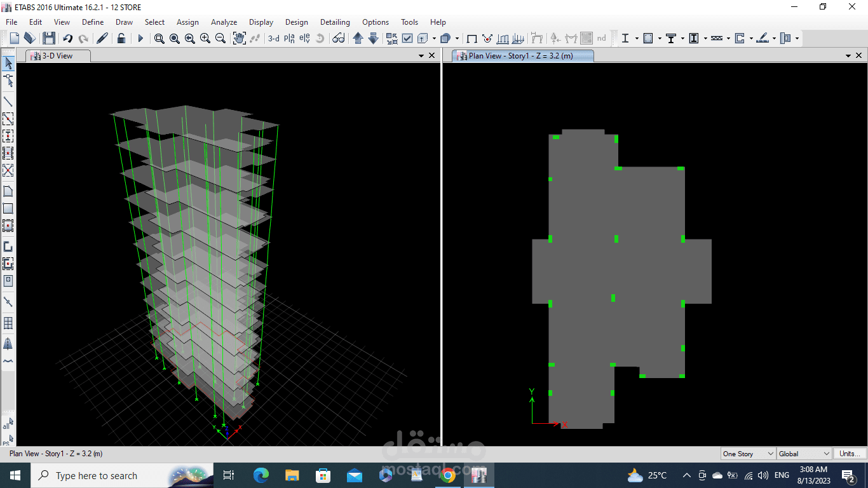This screenshot has height=488, width=868.
Task: Select the Reshape Object tool in sidebar
Action: point(8,80)
